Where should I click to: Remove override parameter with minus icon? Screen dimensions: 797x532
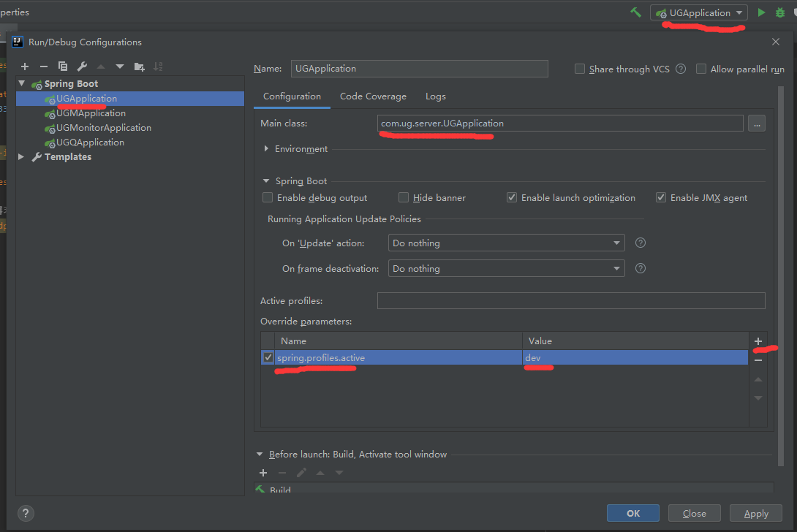[x=758, y=360]
